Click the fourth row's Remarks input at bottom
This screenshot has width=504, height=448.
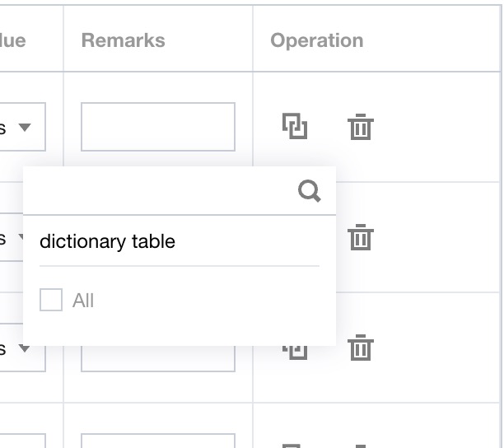[x=157, y=440]
